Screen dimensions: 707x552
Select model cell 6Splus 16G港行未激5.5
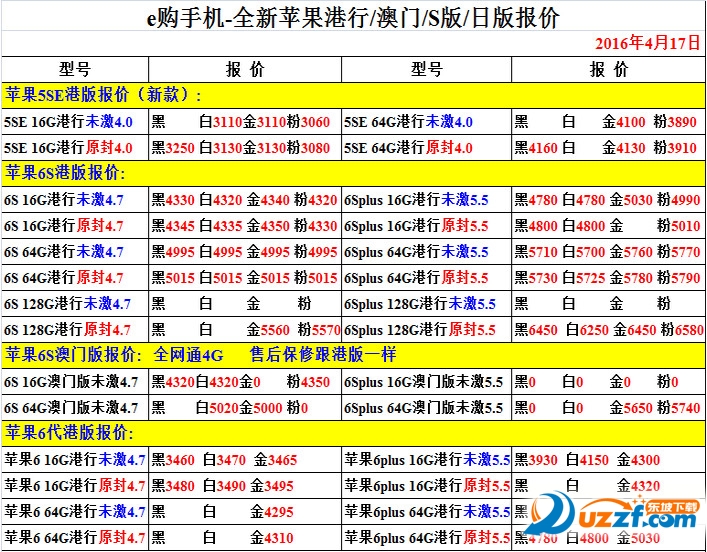click(x=416, y=200)
